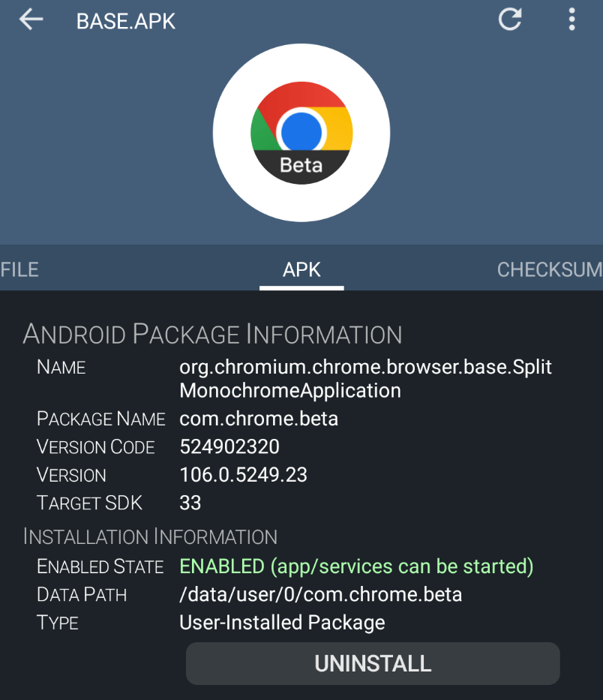Tap the BASE.APK title text
Screen dimensions: 603x700
pos(126,21)
